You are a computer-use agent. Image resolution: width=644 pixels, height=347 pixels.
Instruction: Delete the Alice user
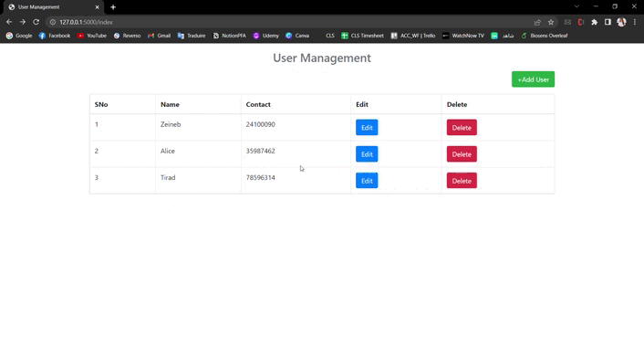[462, 154]
